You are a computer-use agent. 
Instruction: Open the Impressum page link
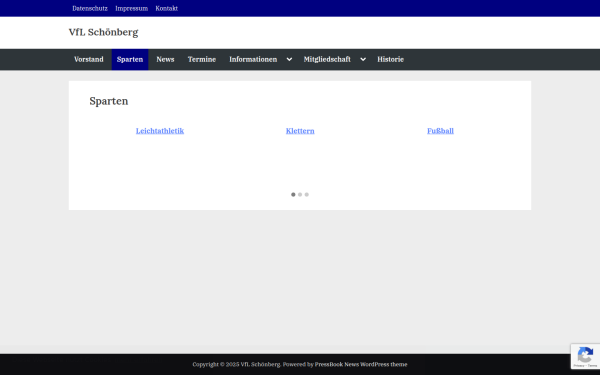tap(132, 8)
